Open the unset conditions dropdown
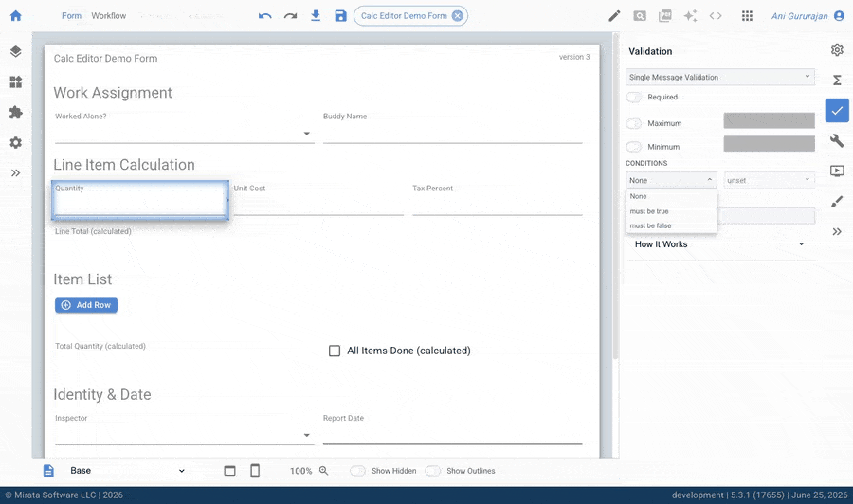 pyautogui.click(x=769, y=180)
